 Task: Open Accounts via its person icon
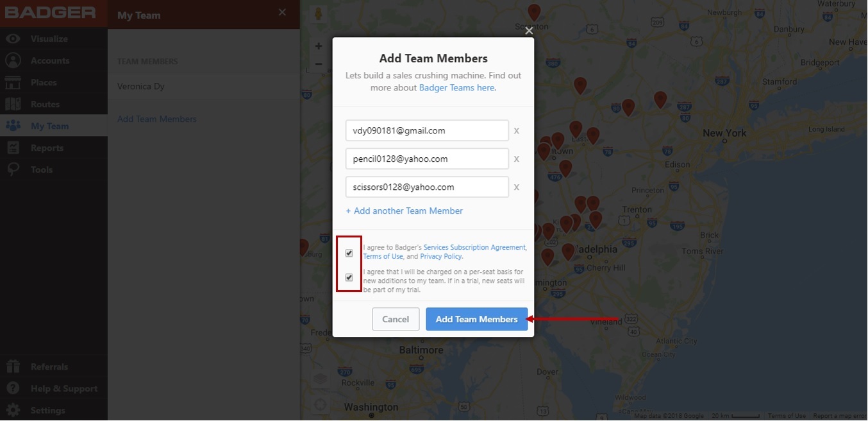pyautogui.click(x=13, y=60)
